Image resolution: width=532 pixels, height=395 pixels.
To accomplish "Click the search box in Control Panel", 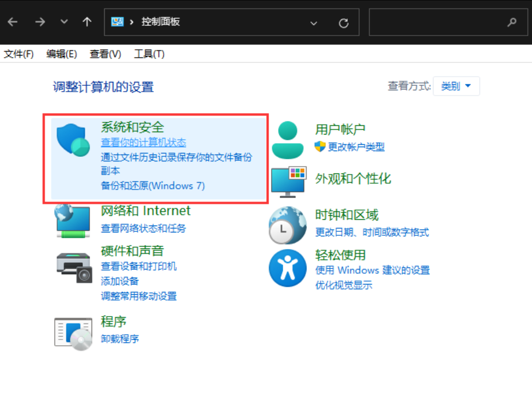I will (x=440, y=22).
